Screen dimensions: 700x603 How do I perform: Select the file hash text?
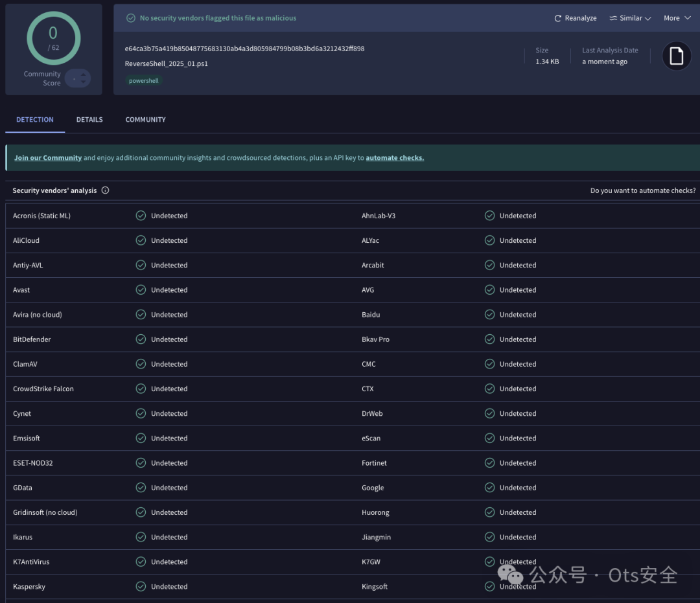[244, 49]
